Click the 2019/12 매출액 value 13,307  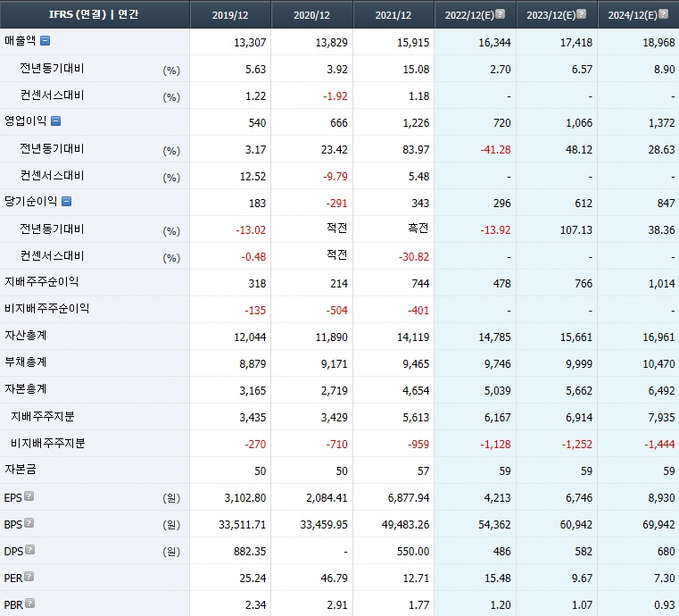coord(250,43)
